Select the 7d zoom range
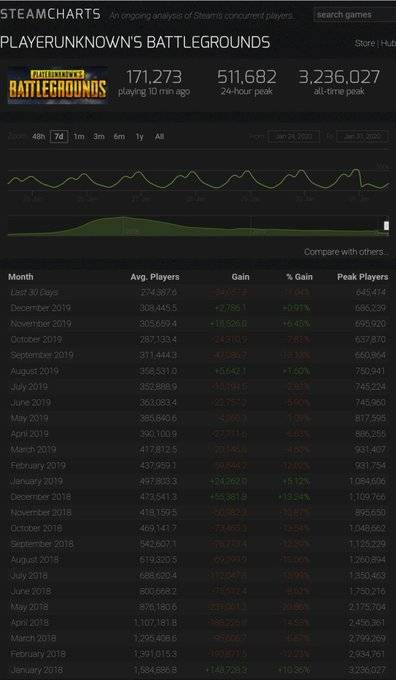 point(59,137)
